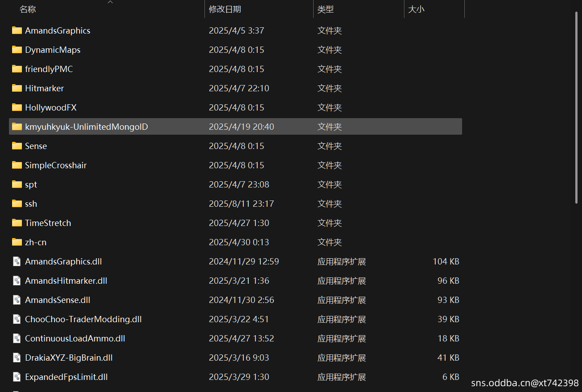The width and height of the screenshot is (582, 392).
Task: Select the HollywoodFX folder name
Action: 51,107
